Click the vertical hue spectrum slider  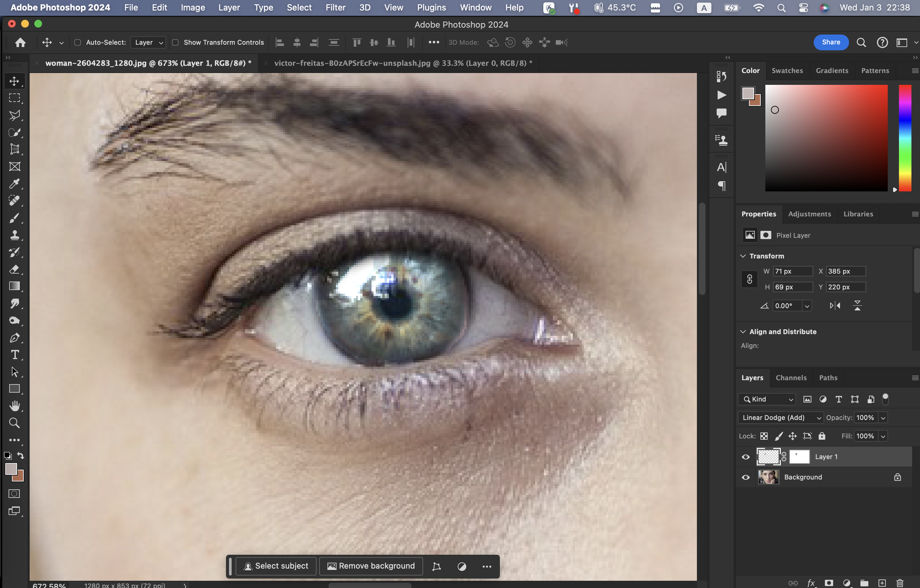point(905,137)
